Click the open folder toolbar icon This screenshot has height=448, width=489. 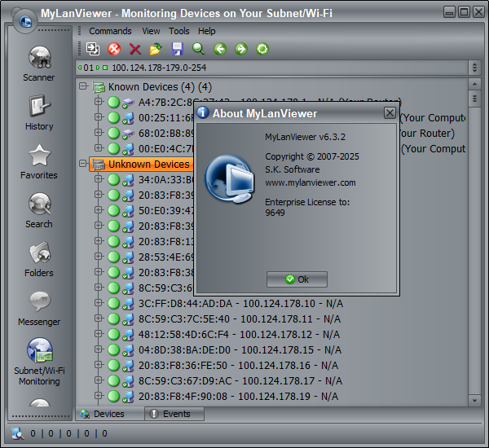(x=156, y=49)
